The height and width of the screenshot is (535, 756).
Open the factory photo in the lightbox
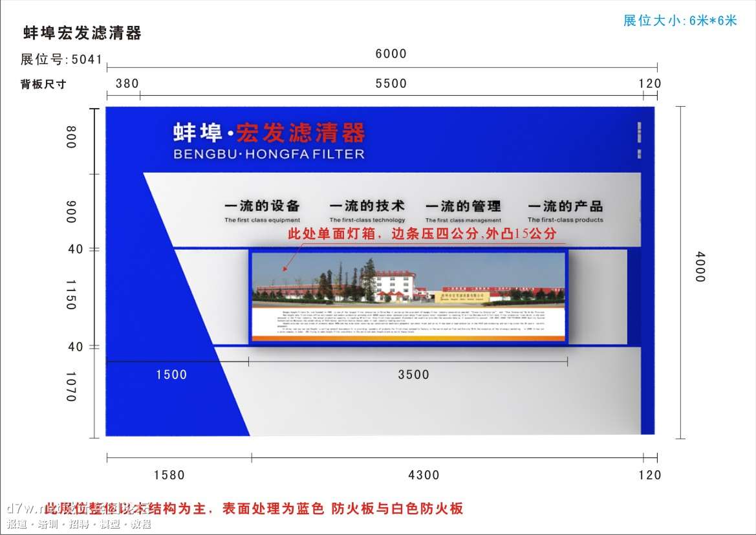point(408,280)
